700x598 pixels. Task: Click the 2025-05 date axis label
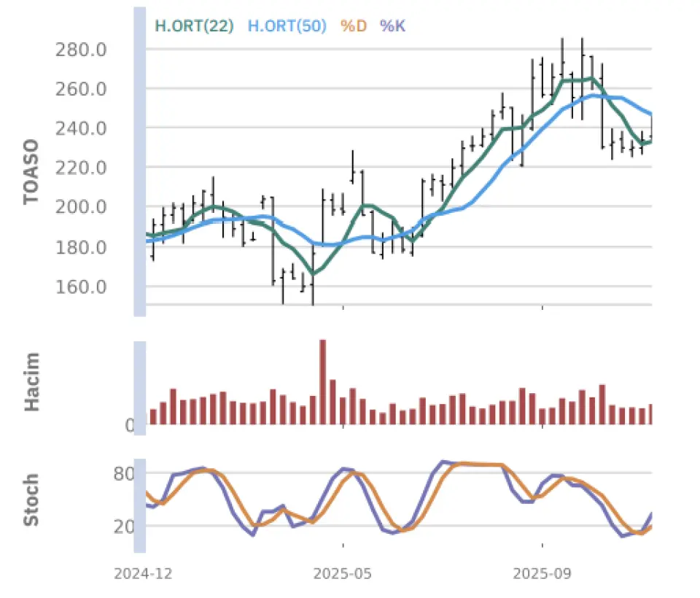pyautogui.click(x=343, y=574)
